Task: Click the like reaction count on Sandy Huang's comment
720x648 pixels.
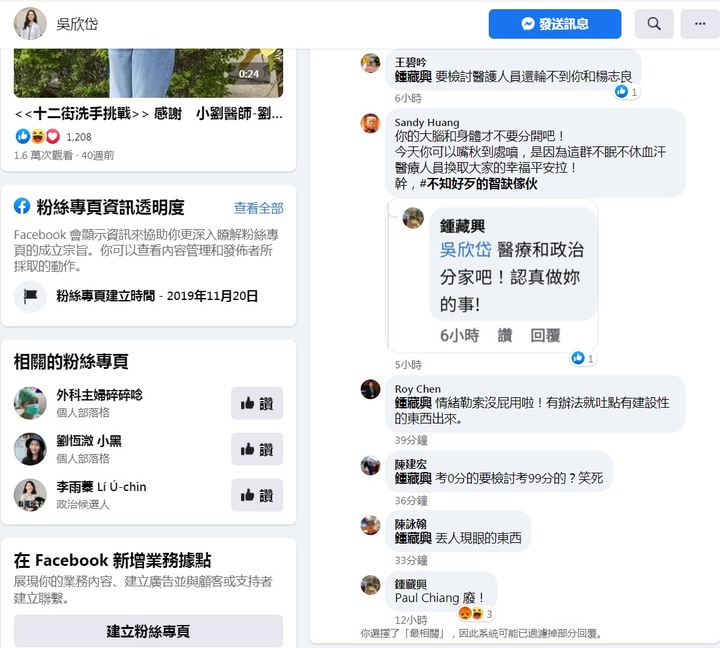Action: [x=583, y=358]
